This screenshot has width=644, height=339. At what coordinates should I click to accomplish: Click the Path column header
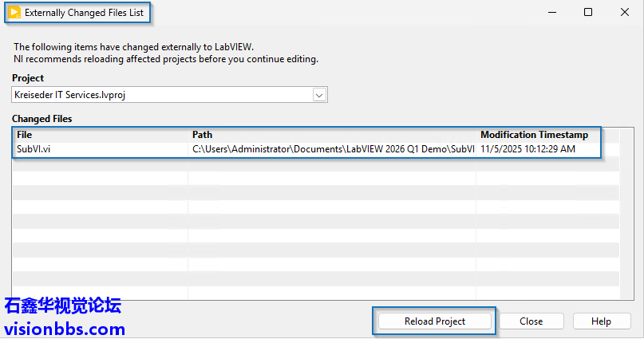334,135
